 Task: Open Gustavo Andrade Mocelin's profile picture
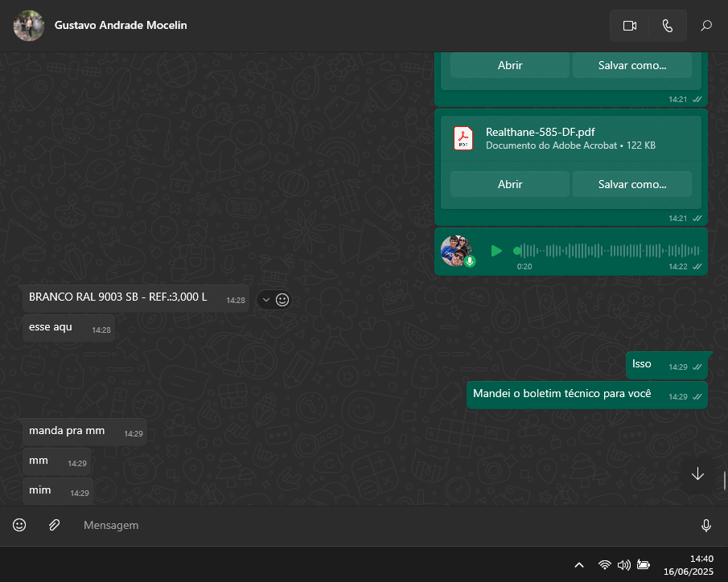pyautogui.click(x=29, y=26)
